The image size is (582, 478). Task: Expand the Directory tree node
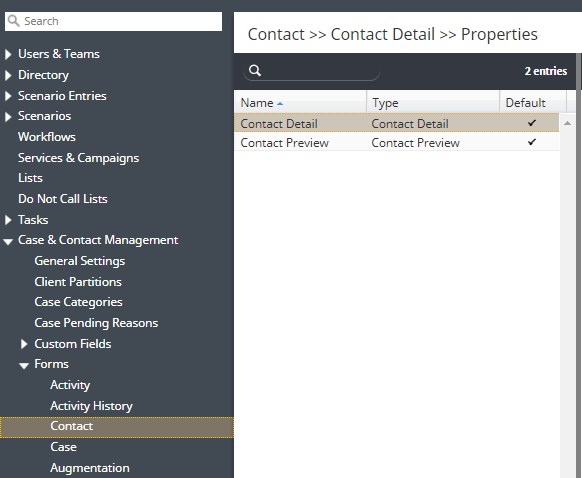8,75
